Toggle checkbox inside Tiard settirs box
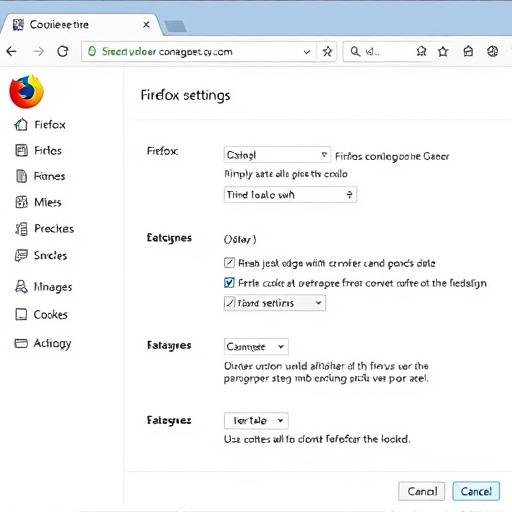This screenshot has height=512, width=512. click(x=230, y=303)
